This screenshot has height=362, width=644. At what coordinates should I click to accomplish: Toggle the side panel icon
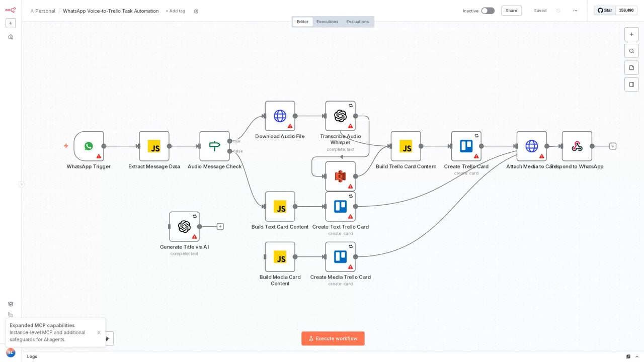click(631, 84)
